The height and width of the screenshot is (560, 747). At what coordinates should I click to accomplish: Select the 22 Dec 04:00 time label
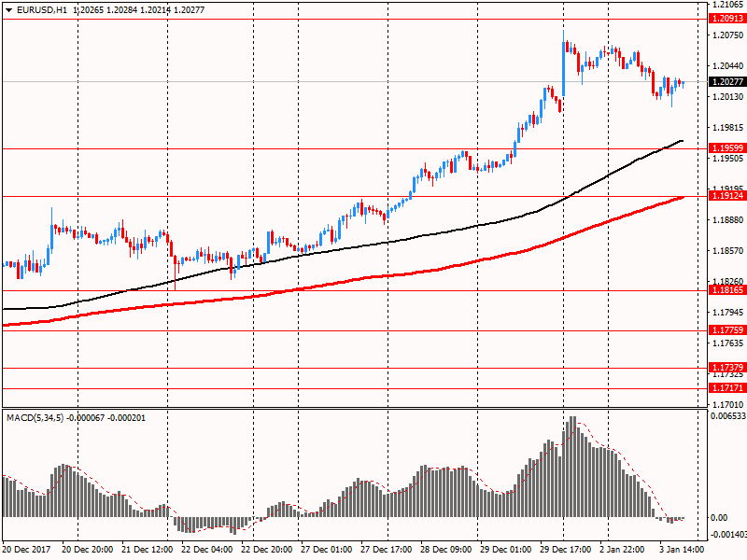point(206,550)
